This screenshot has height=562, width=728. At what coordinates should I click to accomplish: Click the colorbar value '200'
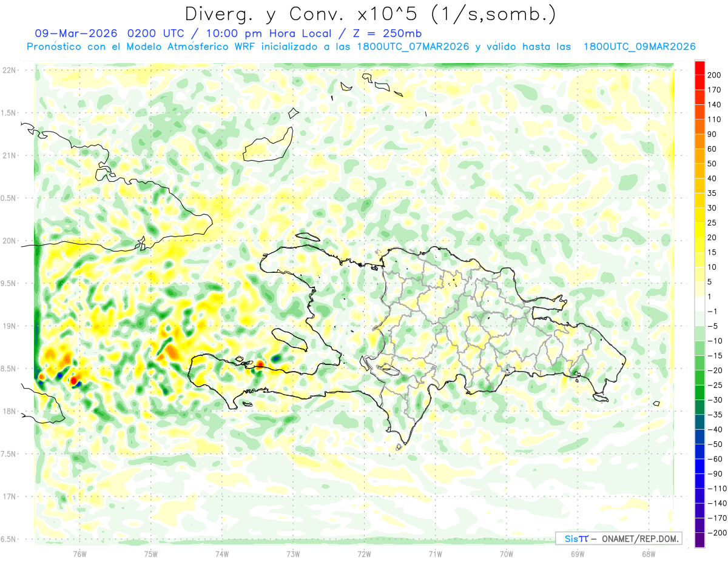(714, 75)
